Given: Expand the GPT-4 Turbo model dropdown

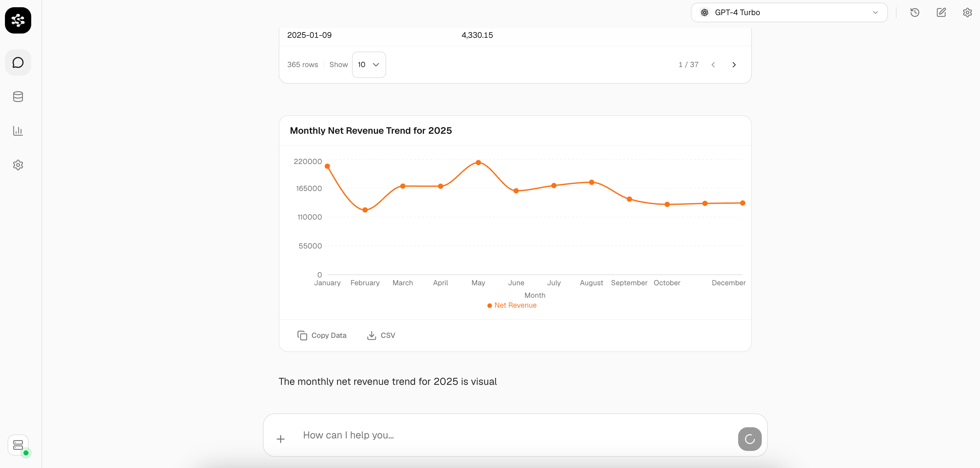Looking at the screenshot, I should tap(789, 12).
